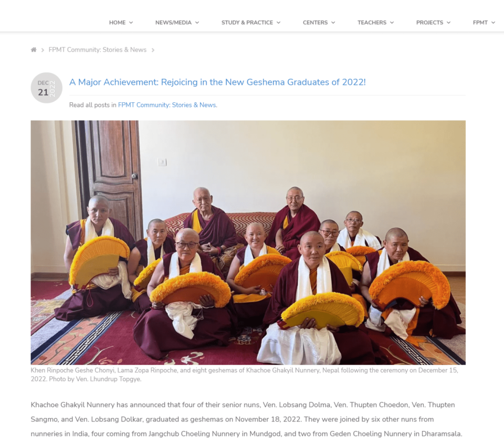504x444 pixels.
Task: Click the chevron after the home icon
Action: click(x=43, y=50)
